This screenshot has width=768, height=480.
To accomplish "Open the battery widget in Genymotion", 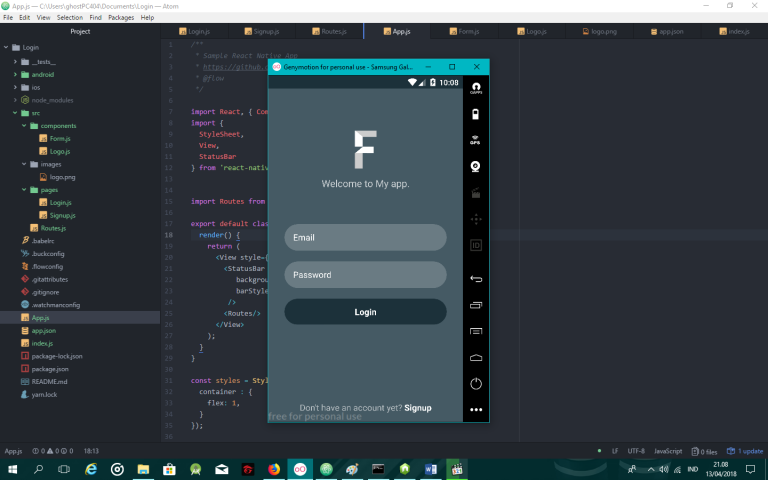I will [476, 114].
